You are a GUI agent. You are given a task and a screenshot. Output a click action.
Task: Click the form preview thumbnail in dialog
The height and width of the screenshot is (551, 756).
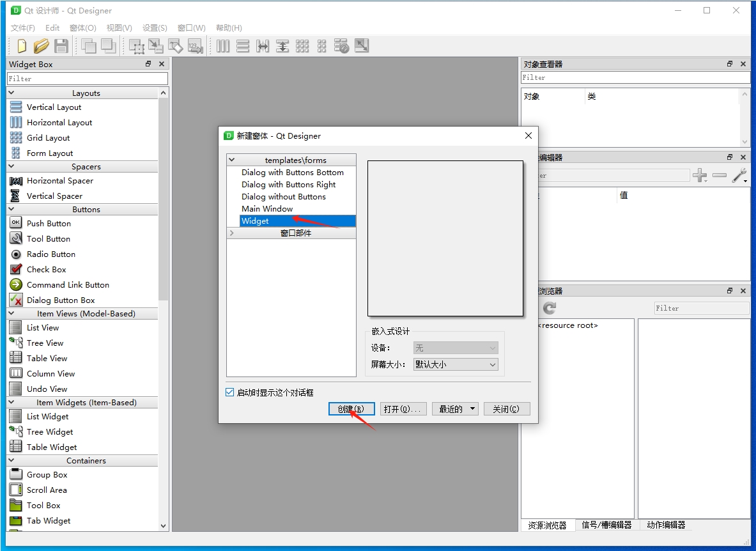coord(445,238)
